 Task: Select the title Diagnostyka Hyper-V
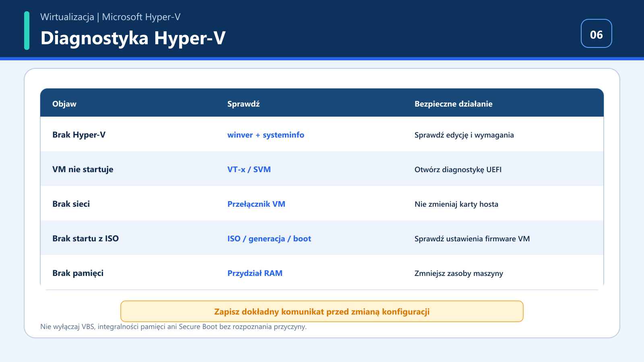(x=133, y=38)
